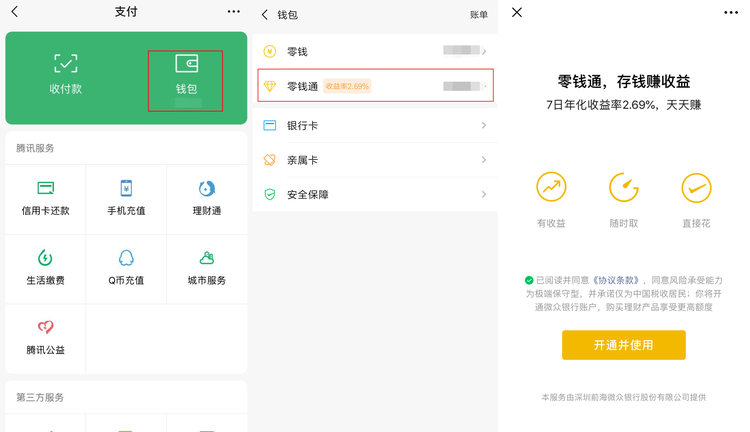
Task: Click the 安全保障 shield icon
Action: coord(270,194)
